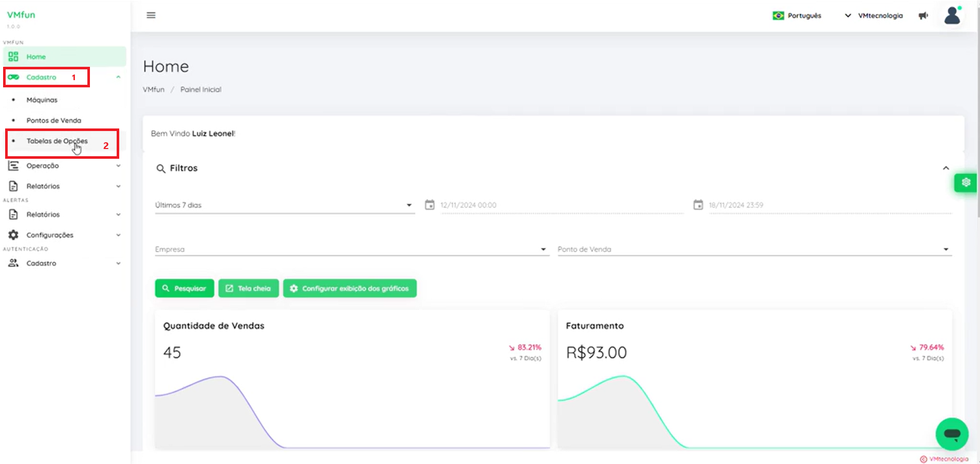This screenshot has height=464, width=980.
Task: Expand the Configurações menu chevron
Action: (118, 235)
